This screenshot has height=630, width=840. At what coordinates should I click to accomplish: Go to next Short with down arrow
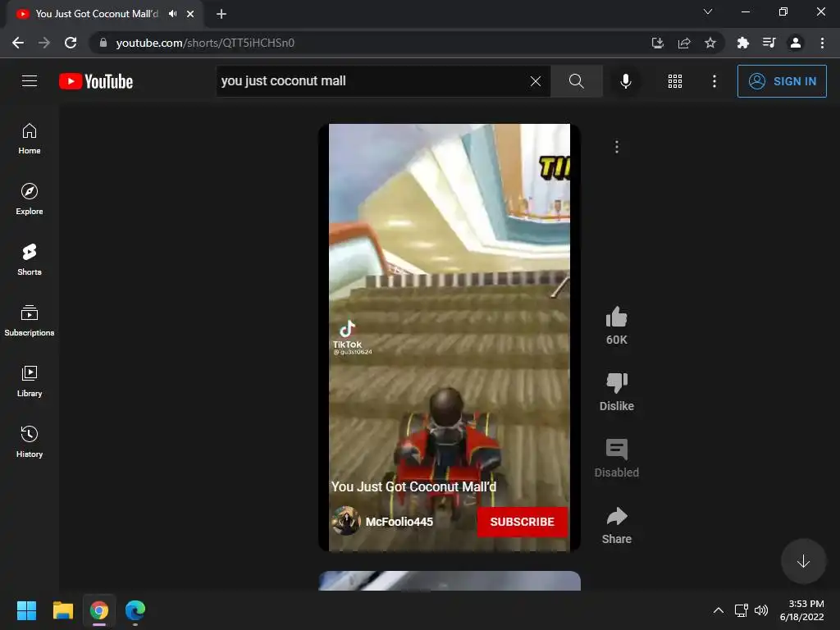click(803, 561)
